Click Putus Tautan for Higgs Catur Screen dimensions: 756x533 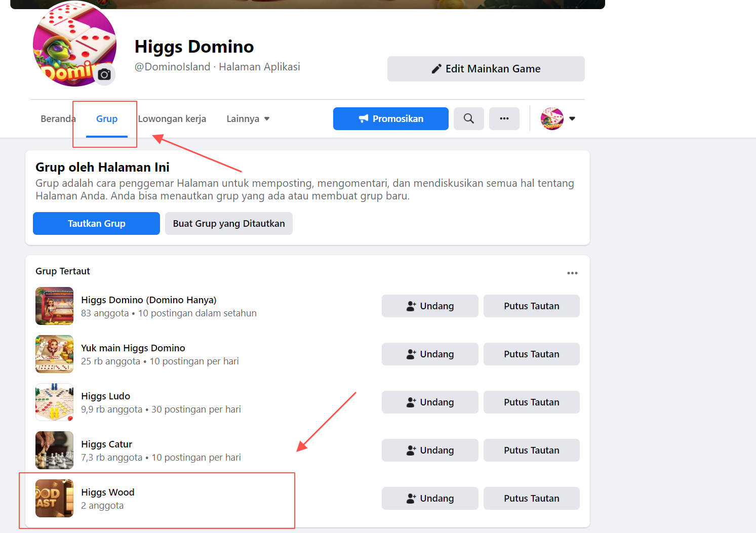(x=532, y=450)
